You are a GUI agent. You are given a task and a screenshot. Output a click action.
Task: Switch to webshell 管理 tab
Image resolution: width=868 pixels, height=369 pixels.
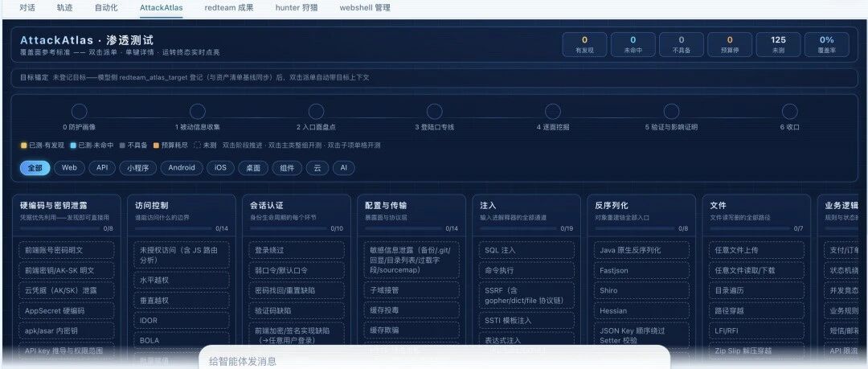tap(365, 8)
